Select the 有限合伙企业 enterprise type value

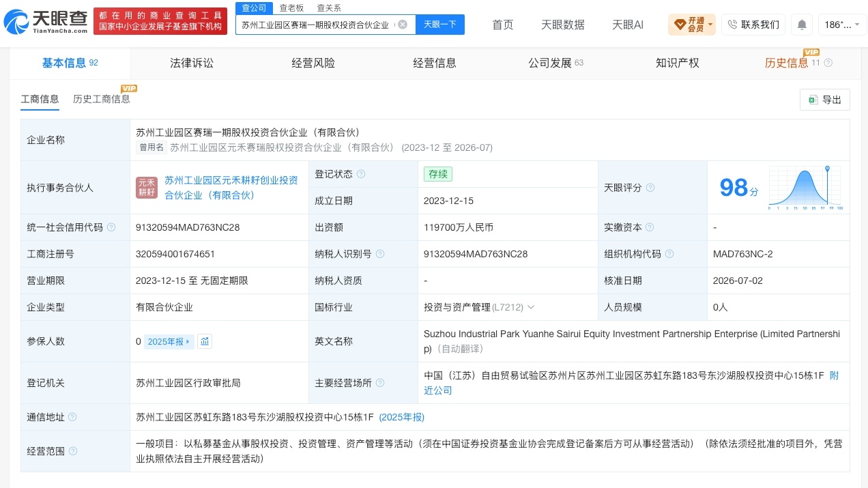[164, 307]
